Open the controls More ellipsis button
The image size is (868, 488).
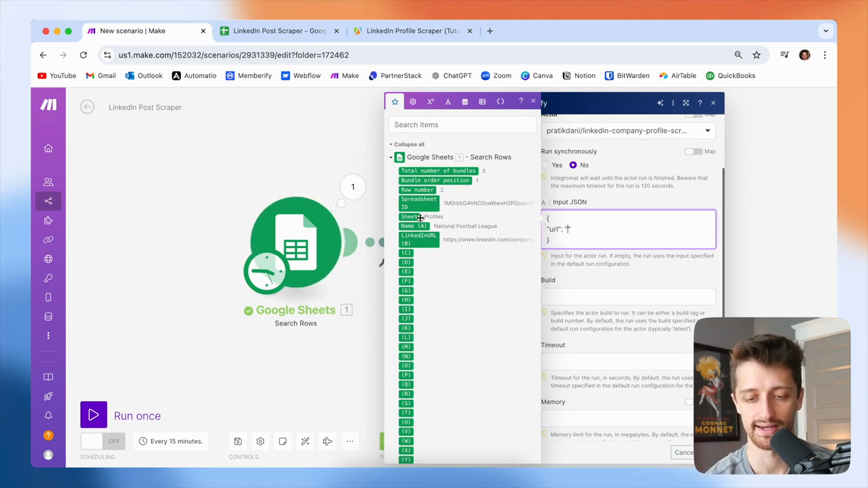coord(350,441)
